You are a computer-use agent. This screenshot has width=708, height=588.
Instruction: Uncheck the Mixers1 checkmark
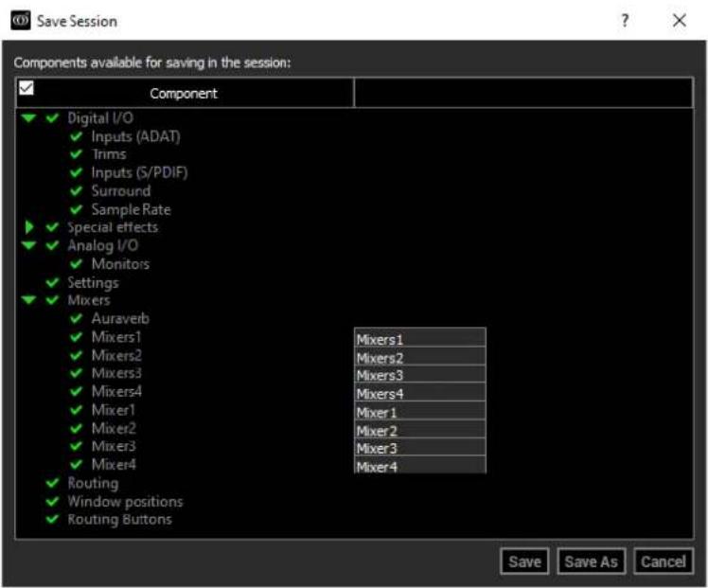coord(77,337)
